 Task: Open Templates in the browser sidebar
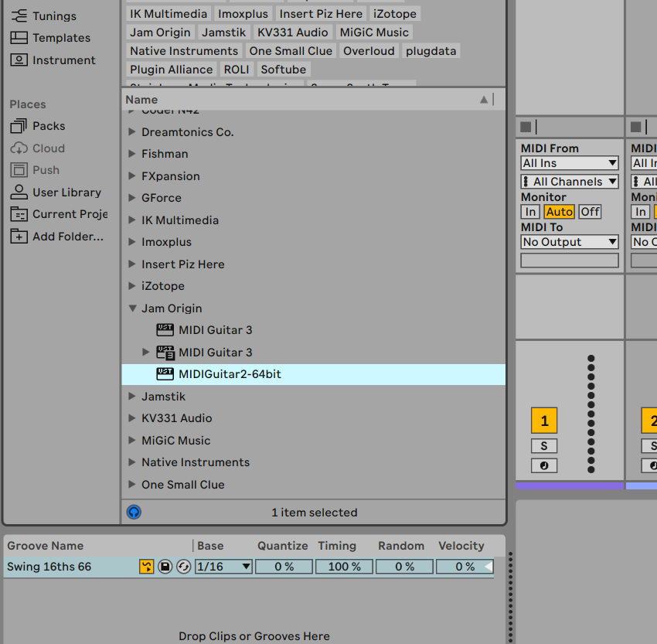[x=62, y=38]
